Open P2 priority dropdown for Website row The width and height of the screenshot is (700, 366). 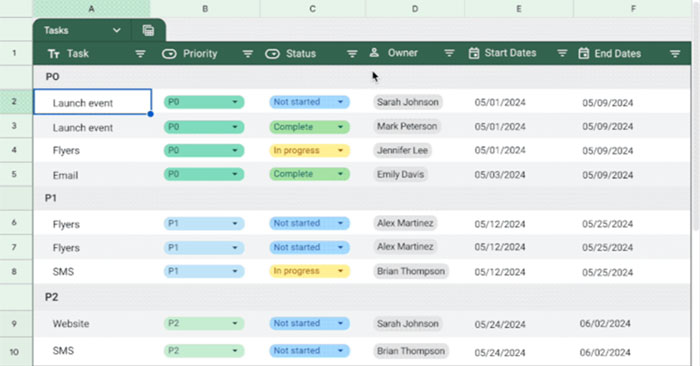click(204, 323)
